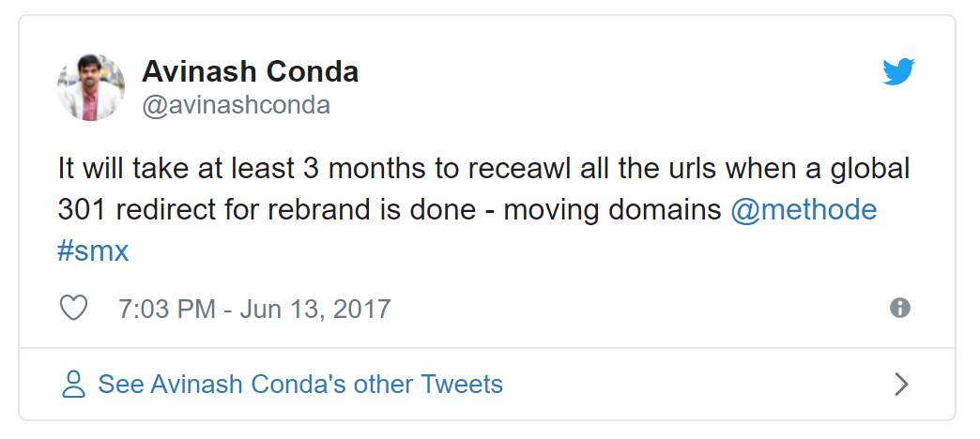
Task: Click the phrase 'moving domains' in tweet
Action: pos(612,210)
